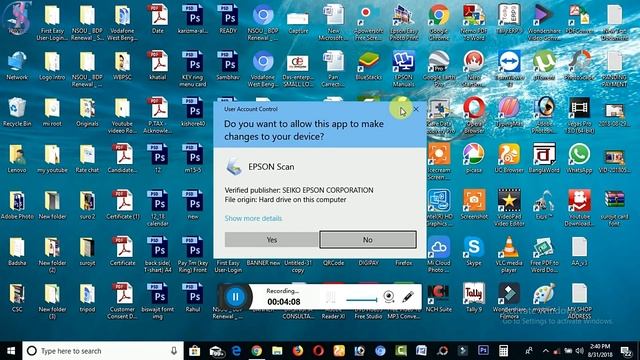Click the microphone in taskbar search

(x=174, y=351)
